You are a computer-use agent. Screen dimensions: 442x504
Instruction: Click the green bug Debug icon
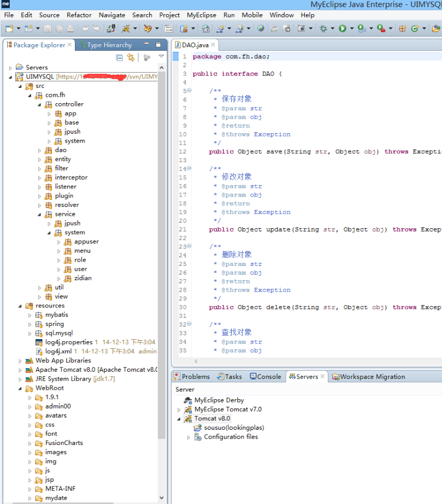click(323, 28)
